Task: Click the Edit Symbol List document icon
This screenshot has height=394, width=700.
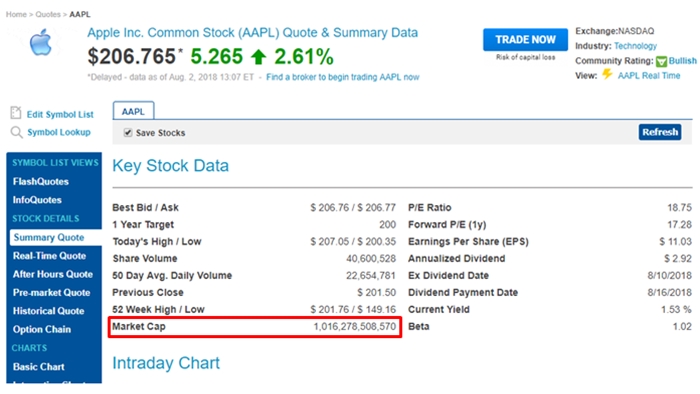Action: pos(16,113)
